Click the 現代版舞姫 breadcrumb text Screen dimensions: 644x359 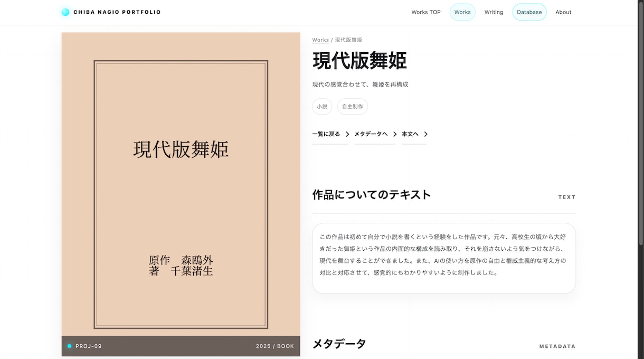coord(348,40)
